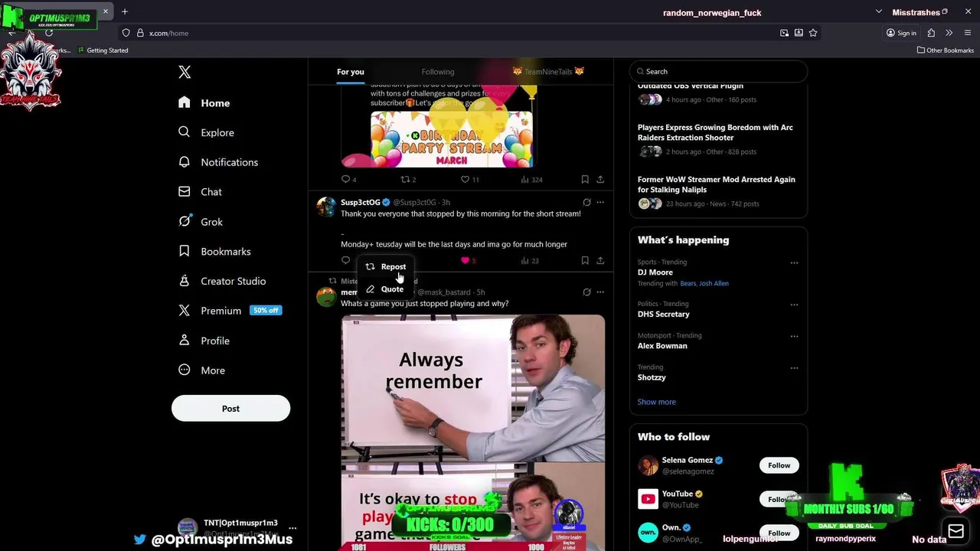Open a new browser tab

click(x=125, y=11)
